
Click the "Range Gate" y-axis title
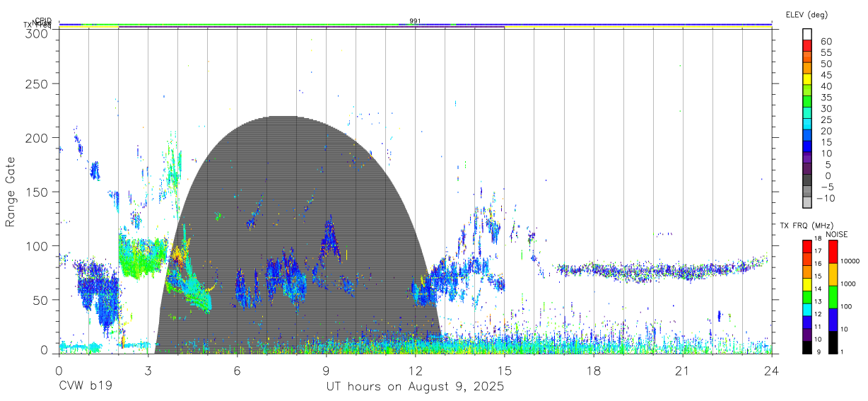point(11,192)
